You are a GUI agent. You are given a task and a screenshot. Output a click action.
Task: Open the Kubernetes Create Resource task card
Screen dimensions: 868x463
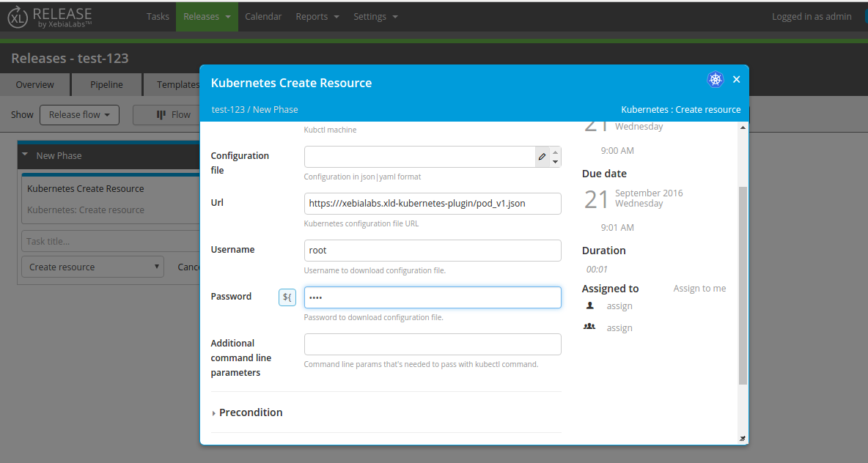pyautogui.click(x=111, y=199)
